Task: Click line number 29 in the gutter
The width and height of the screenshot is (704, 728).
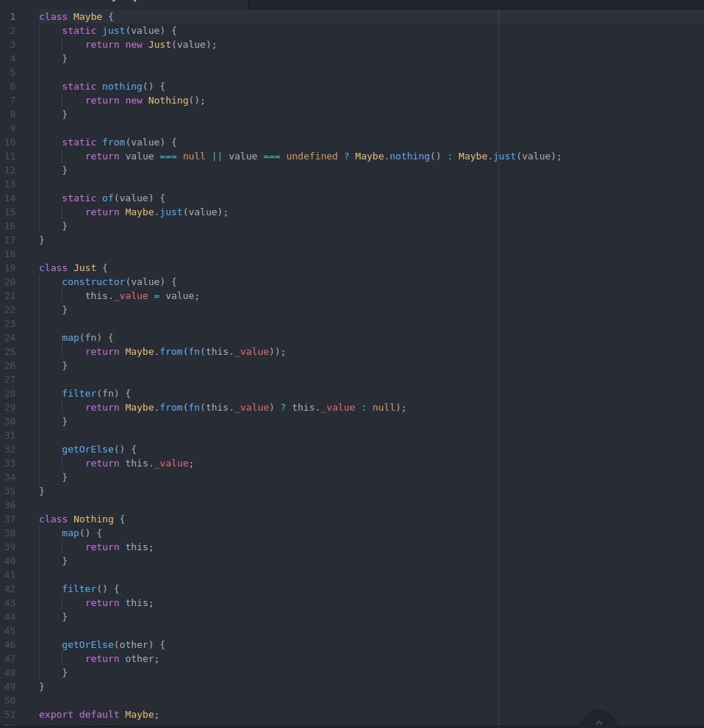Action: coord(10,407)
